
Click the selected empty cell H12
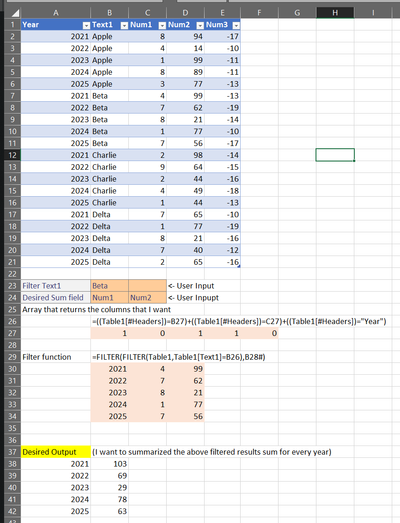[335, 155]
